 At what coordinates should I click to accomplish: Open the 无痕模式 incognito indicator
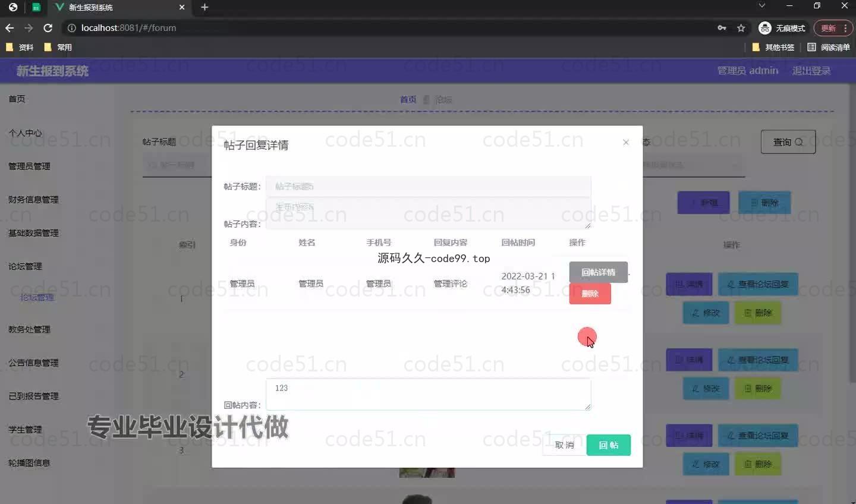click(782, 28)
